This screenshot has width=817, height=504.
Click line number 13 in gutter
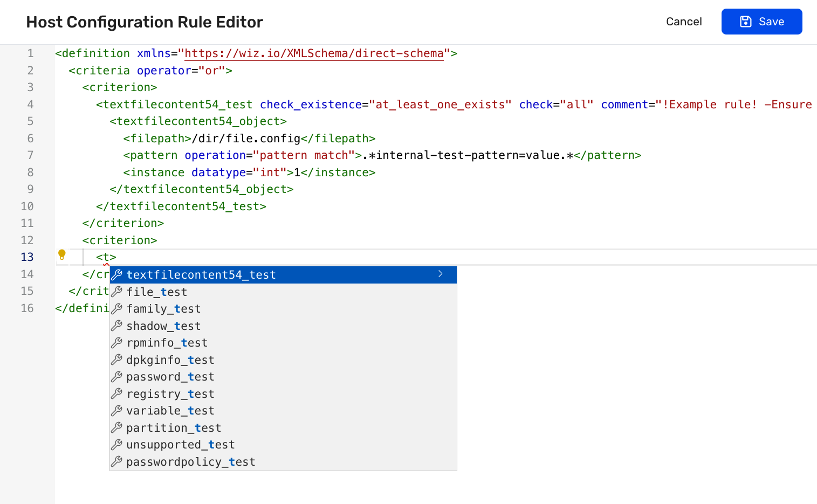pos(27,257)
